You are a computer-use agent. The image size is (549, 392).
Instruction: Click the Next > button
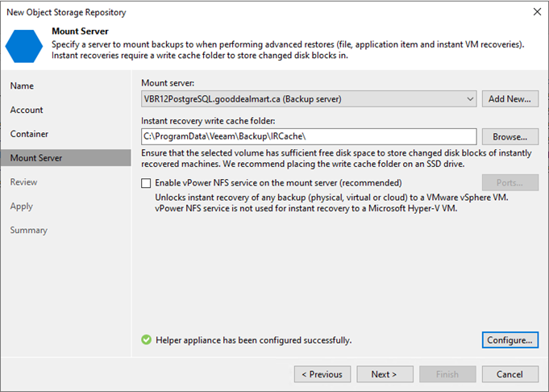pos(385,374)
